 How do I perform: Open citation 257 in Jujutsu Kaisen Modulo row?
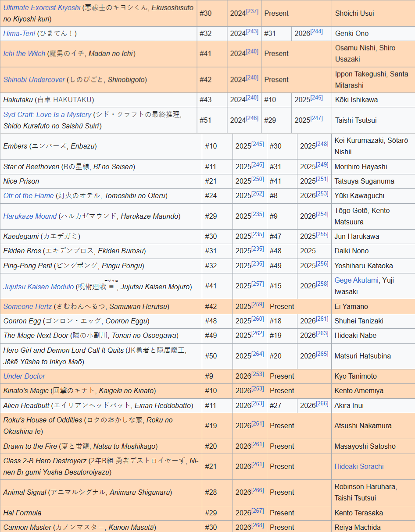[x=258, y=284]
